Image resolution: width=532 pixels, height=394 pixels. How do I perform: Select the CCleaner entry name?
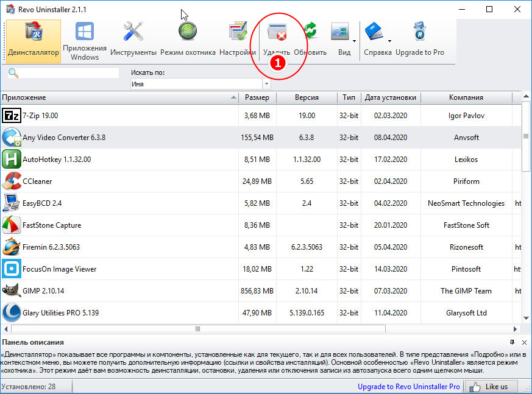point(37,181)
